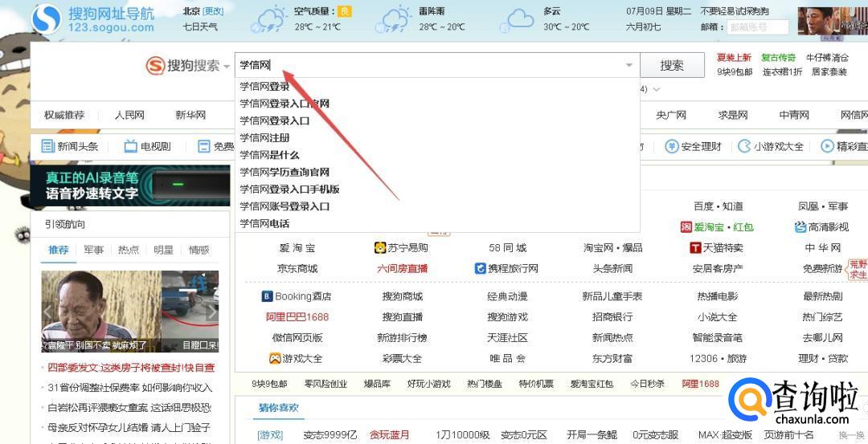Click the 更改 city link

pos(213,11)
